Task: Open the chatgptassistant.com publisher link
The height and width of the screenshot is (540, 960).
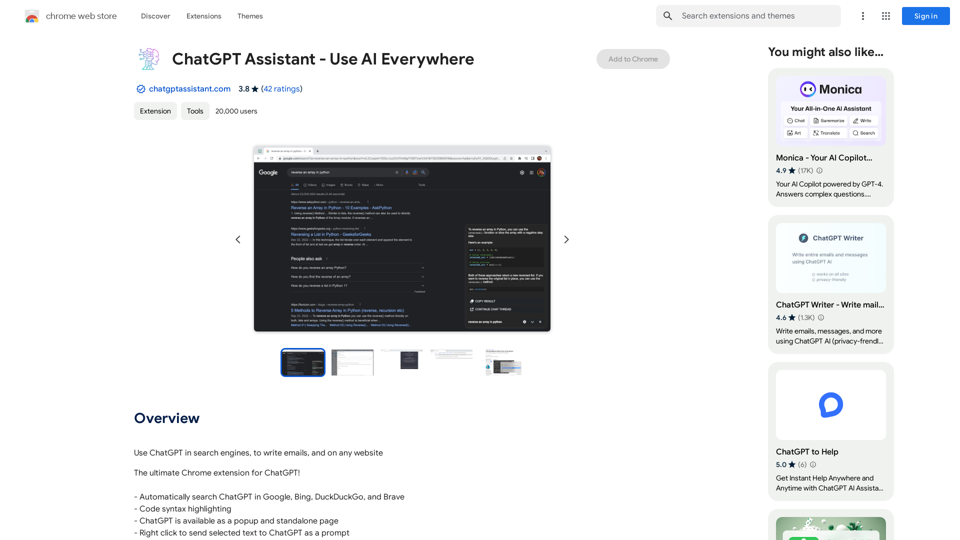Action: tap(190, 89)
